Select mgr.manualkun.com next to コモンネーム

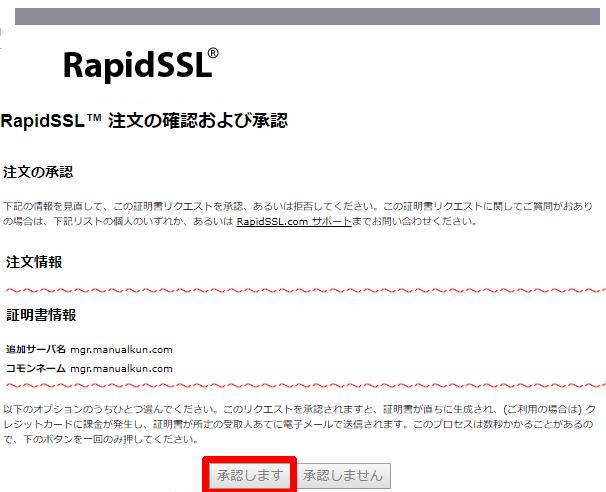point(121,369)
